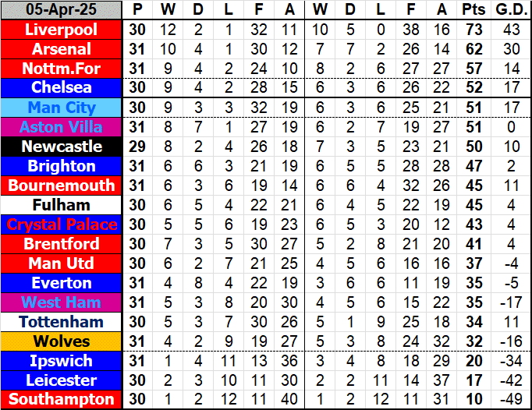
Task: Select Liverpool's 73 points value
Action: pyautogui.click(x=472, y=30)
